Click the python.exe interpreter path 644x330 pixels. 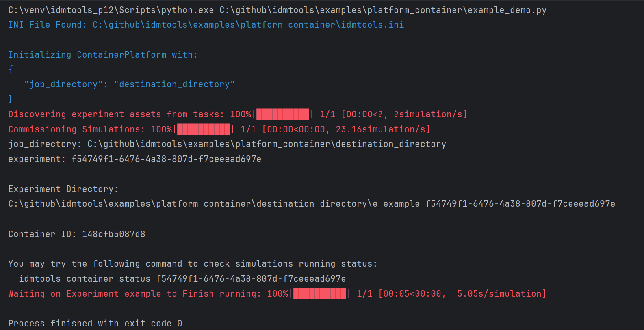tap(111, 10)
